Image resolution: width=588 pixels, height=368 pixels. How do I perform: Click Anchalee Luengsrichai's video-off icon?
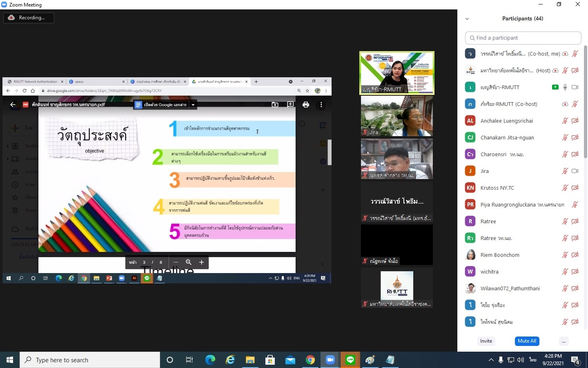click(x=575, y=121)
